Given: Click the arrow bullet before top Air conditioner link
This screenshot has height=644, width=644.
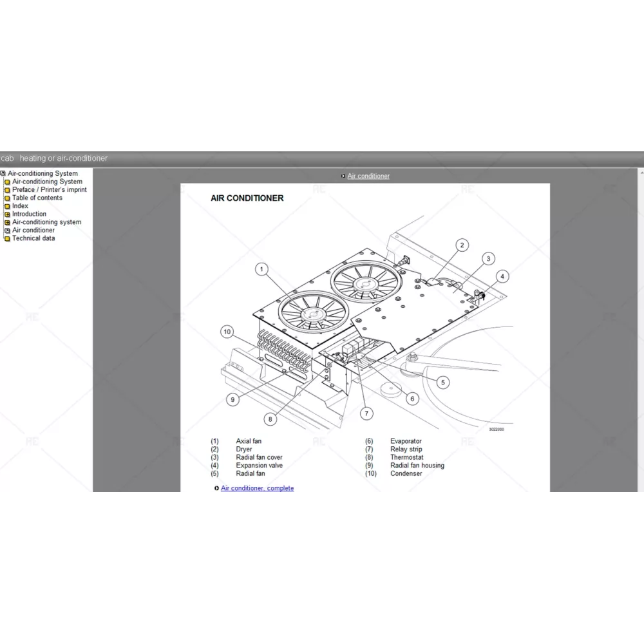Looking at the screenshot, I should tap(343, 176).
